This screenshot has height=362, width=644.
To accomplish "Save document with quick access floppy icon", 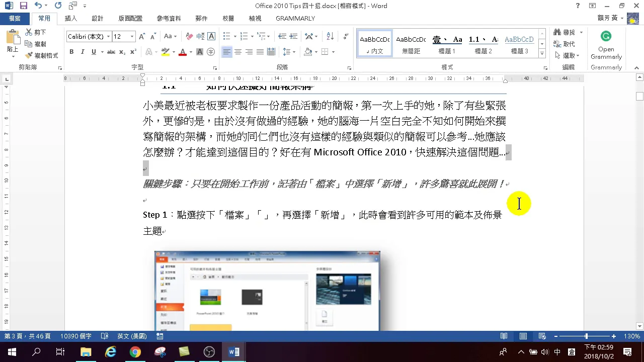I will [23, 6].
